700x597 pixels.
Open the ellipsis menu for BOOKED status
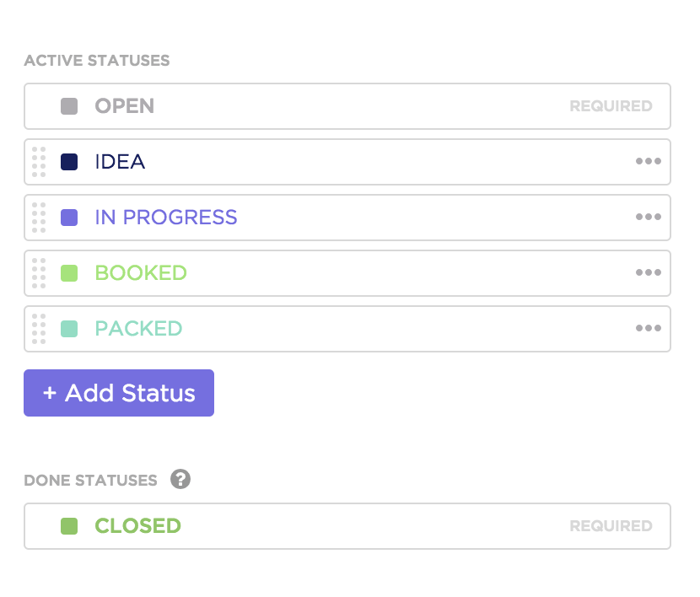[648, 273]
